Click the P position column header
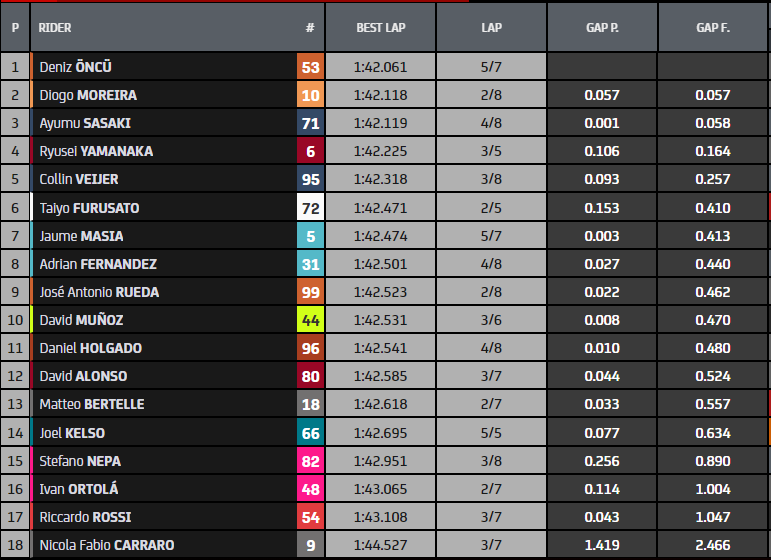771x560 pixels. pos(15,28)
